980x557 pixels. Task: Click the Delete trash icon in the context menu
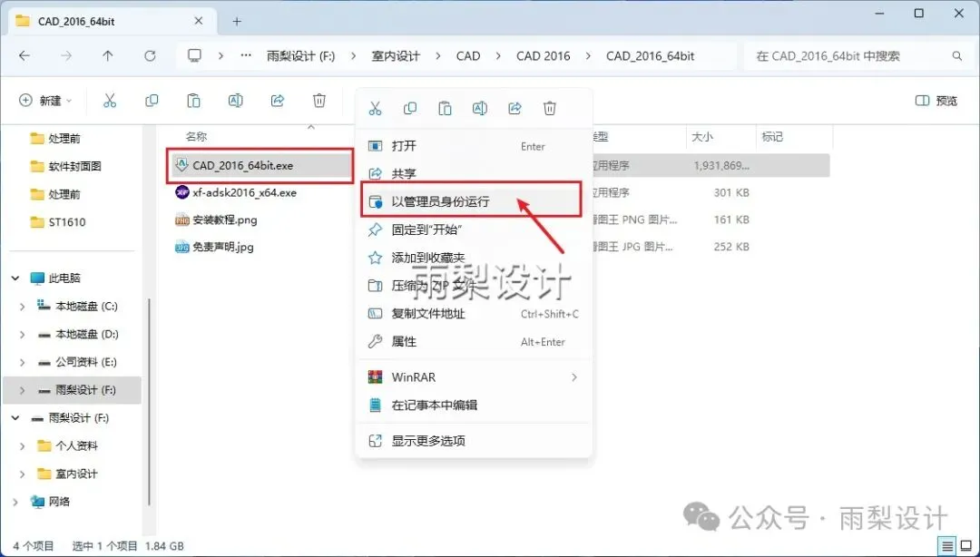[x=550, y=109]
